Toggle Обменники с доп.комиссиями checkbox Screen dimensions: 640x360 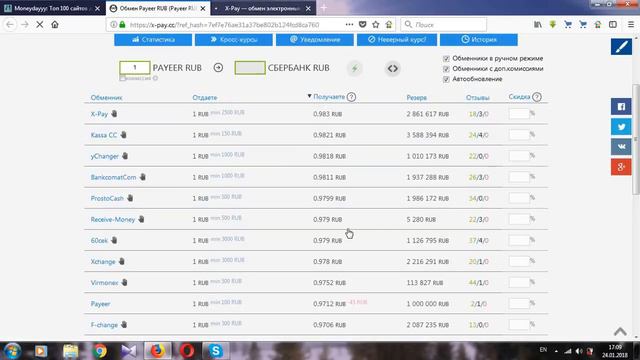(x=446, y=69)
